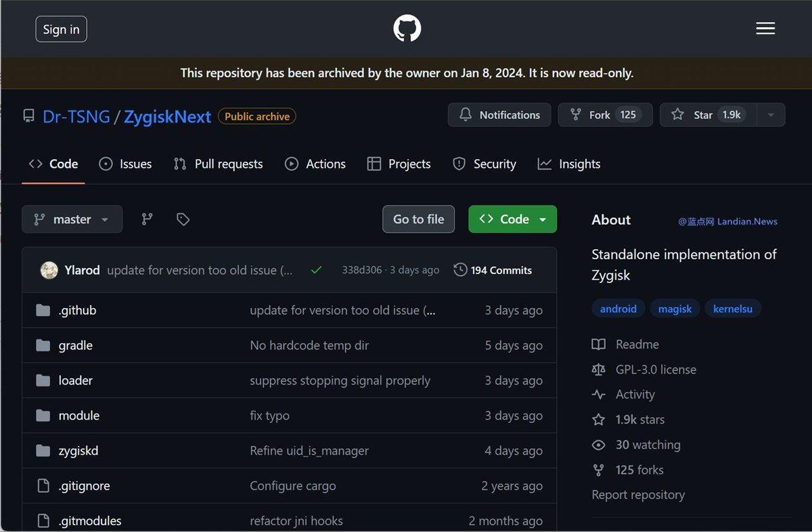Screen dimensions: 812x532
Task: Open Ylarod's avatar in commit header
Action: (49, 270)
